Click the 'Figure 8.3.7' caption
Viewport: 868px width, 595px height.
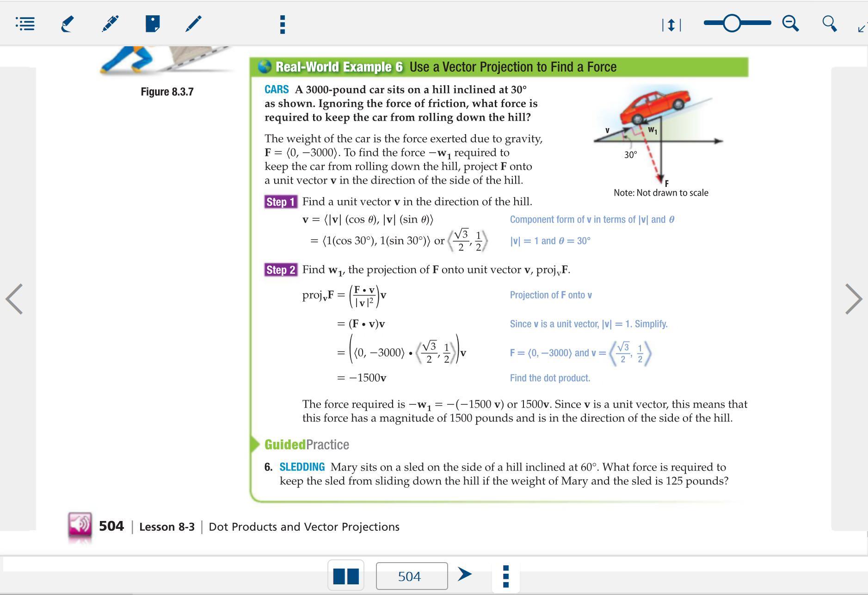pyautogui.click(x=167, y=92)
